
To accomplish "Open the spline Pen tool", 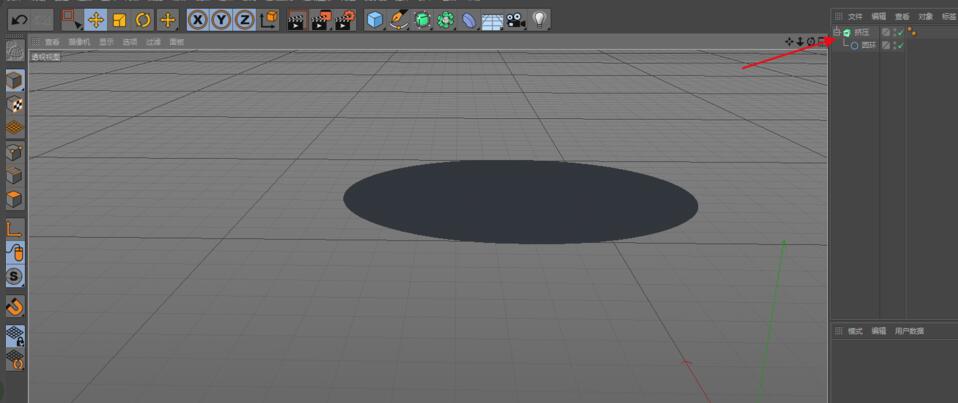I will coord(398,19).
